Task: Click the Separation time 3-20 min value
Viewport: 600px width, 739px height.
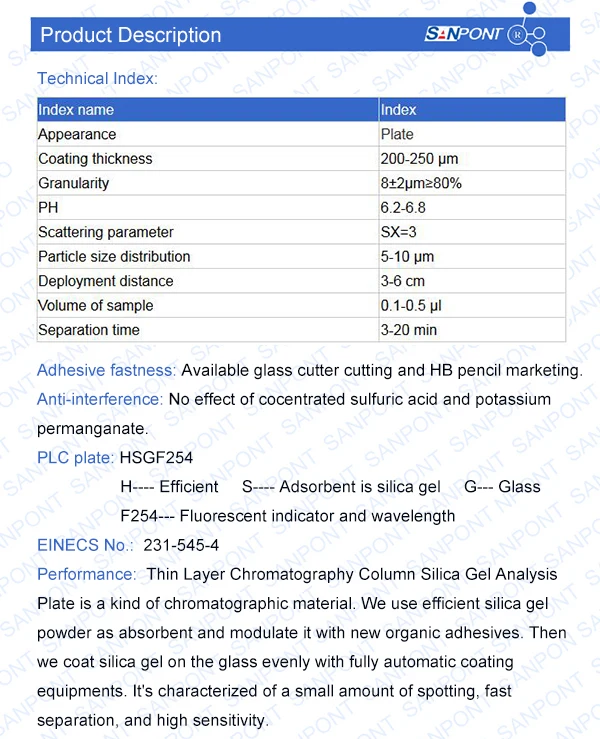Action: [x=408, y=330]
